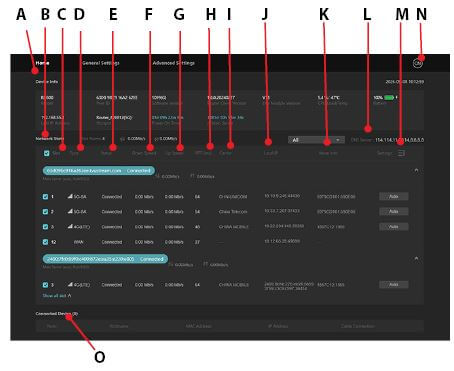Click the IP Address column in Connected Device table
The height and width of the screenshot is (371, 454).
(278, 326)
